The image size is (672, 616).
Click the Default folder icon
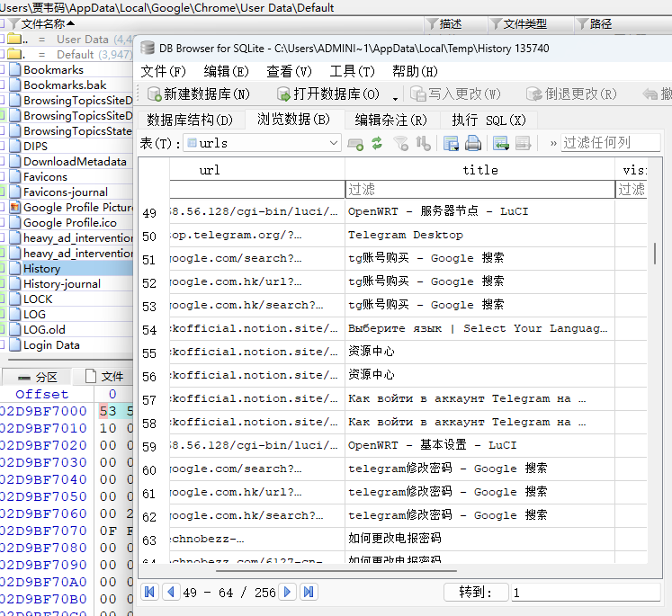[x=14, y=54]
